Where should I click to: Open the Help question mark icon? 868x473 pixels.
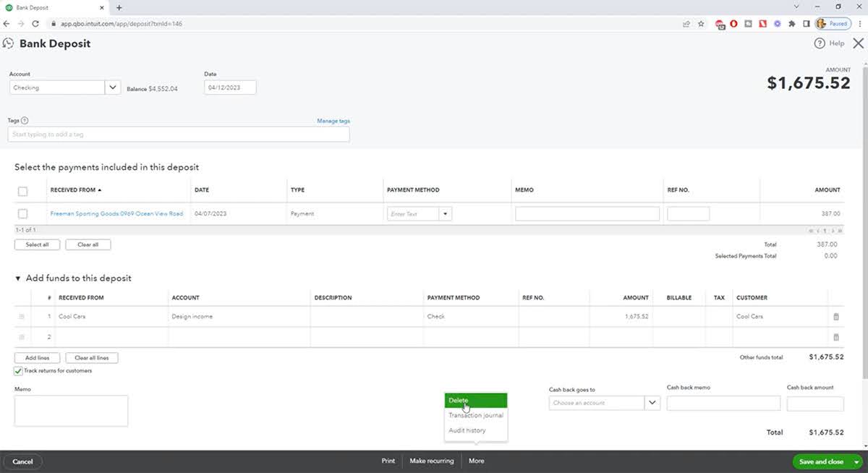(820, 43)
